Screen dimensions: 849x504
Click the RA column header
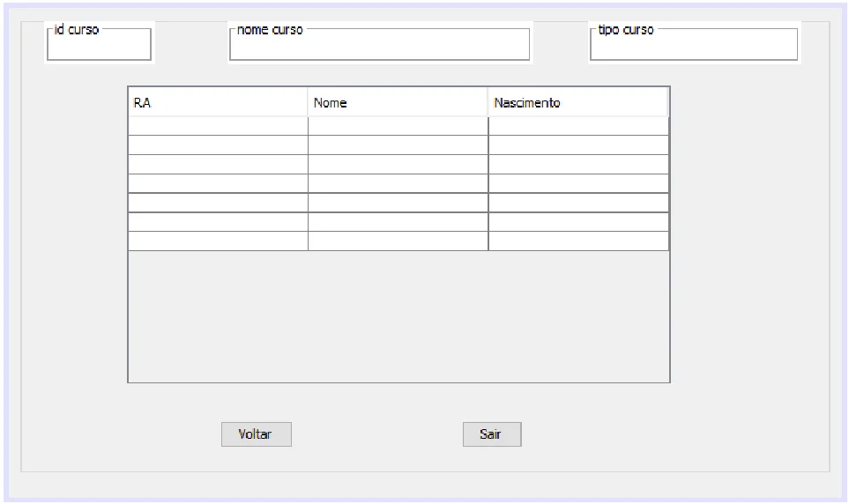tap(218, 102)
